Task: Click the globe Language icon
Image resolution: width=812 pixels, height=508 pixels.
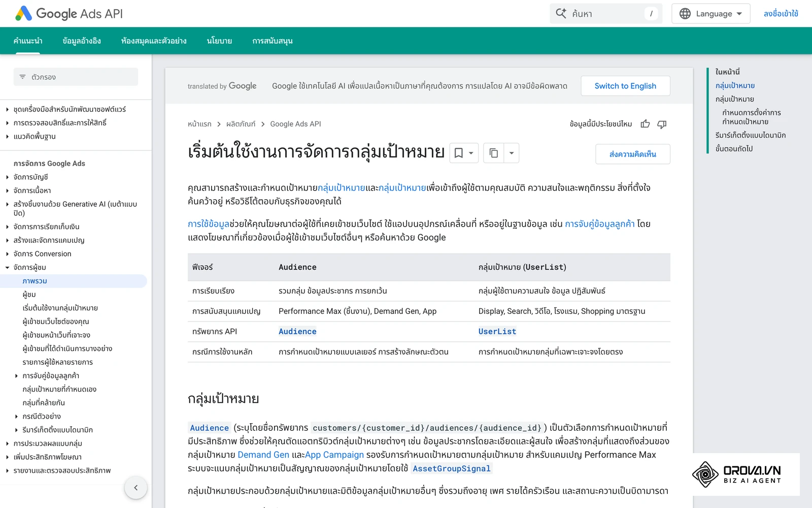Action: pyautogui.click(x=685, y=14)
